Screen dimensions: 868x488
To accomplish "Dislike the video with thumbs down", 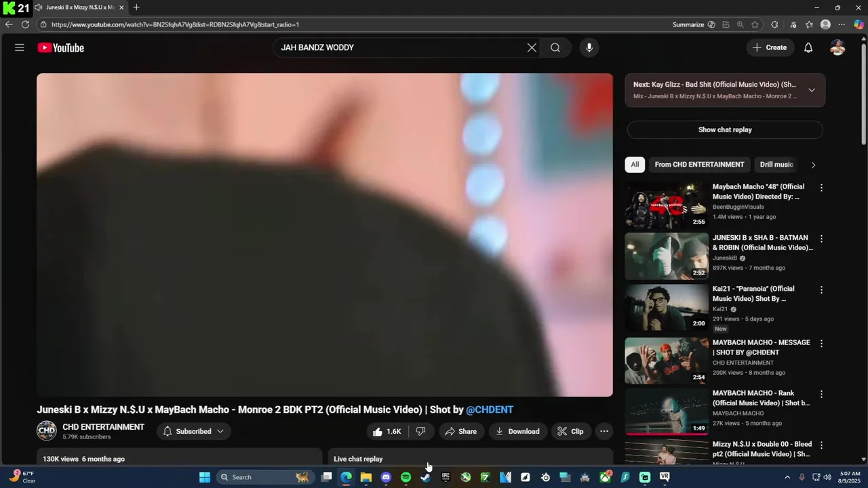I will pos(420,431).
